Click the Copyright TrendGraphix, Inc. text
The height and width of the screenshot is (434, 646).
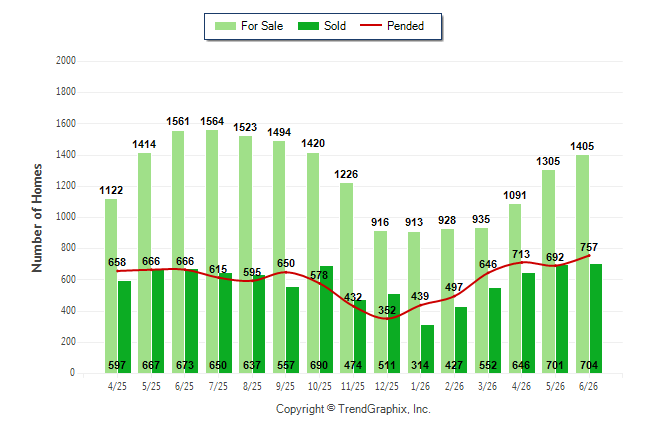[353, 409]
